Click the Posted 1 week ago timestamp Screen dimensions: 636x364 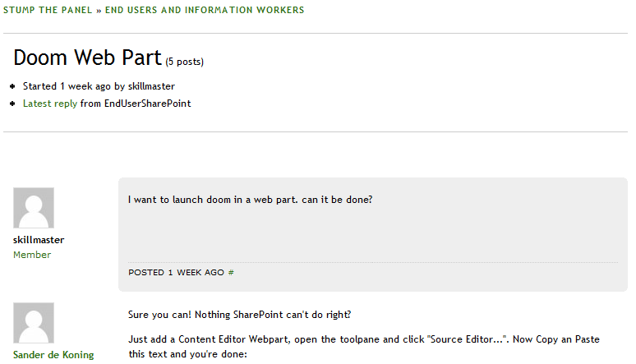click(176, 272)
